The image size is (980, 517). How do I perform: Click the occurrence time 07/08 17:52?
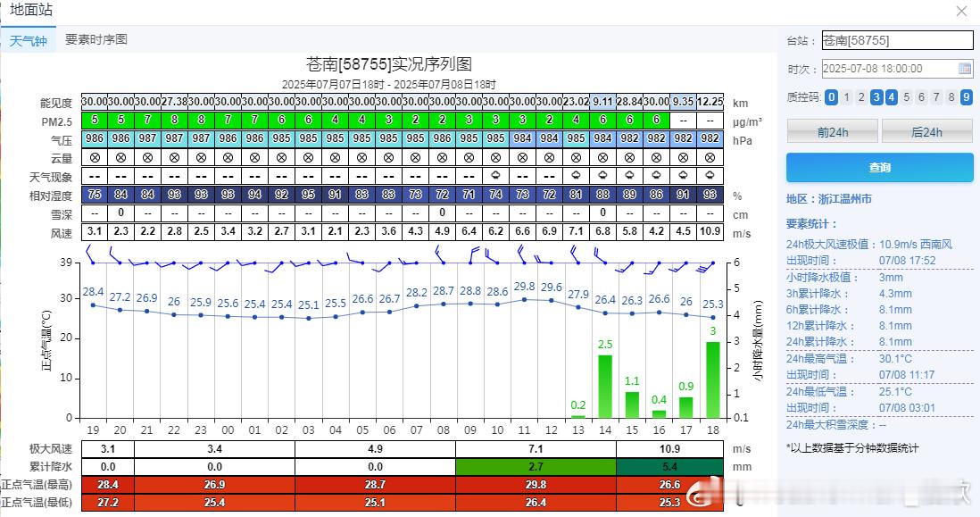pos(908,261)
